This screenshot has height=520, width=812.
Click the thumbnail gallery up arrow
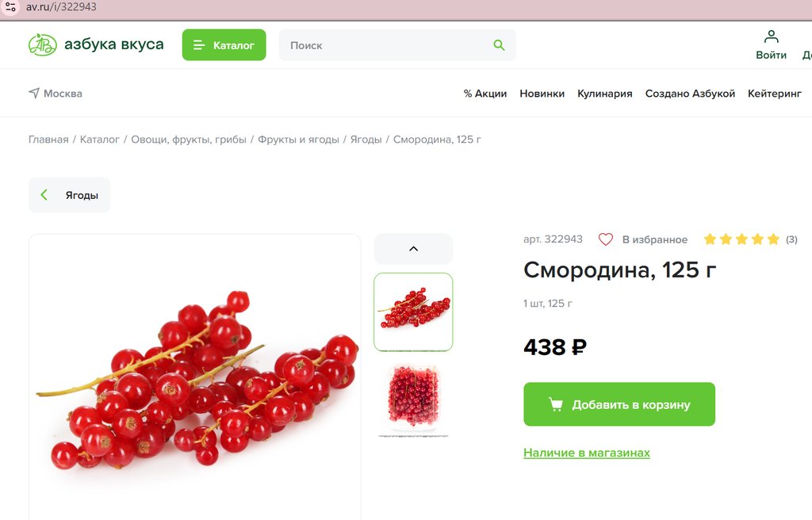[413, 249]
